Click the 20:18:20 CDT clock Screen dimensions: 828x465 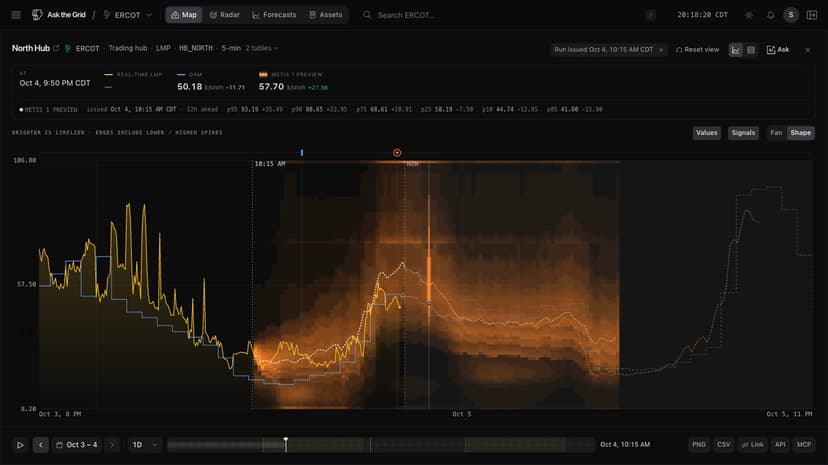pyautogui.click(x=703, y=15)
